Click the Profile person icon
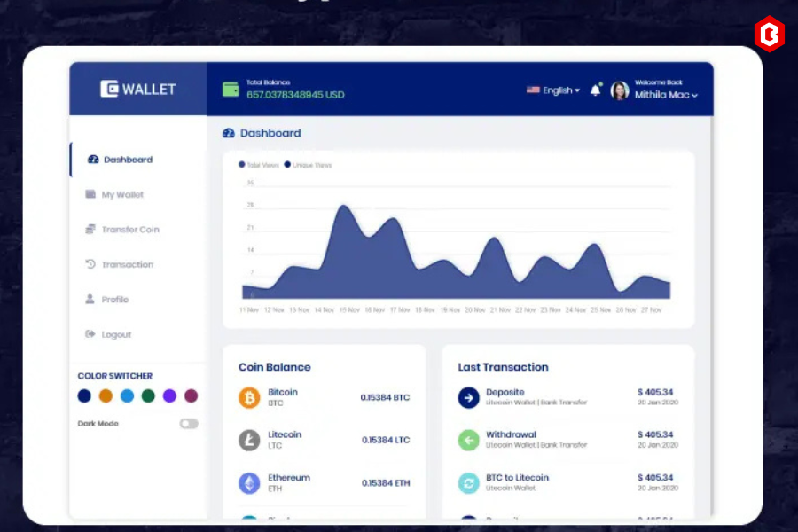798x532 pixels. [x=90, y=299]
